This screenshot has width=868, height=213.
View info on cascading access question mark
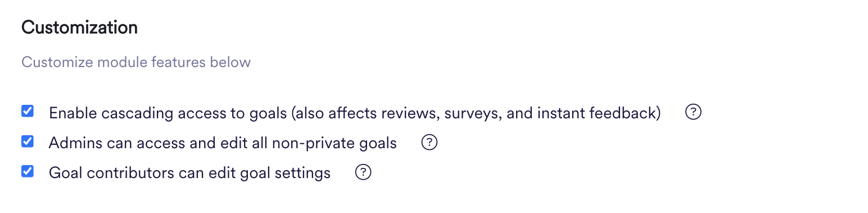(x=694, y=113)
